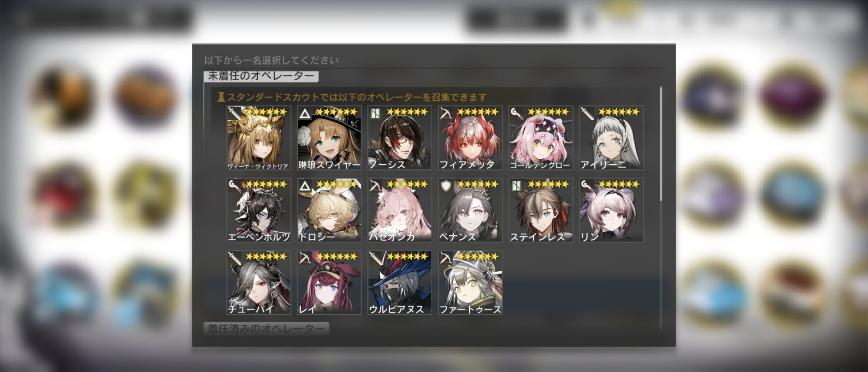Choose operator アイリーニ
Screen dimensions: 868x372
click(611, 138)
